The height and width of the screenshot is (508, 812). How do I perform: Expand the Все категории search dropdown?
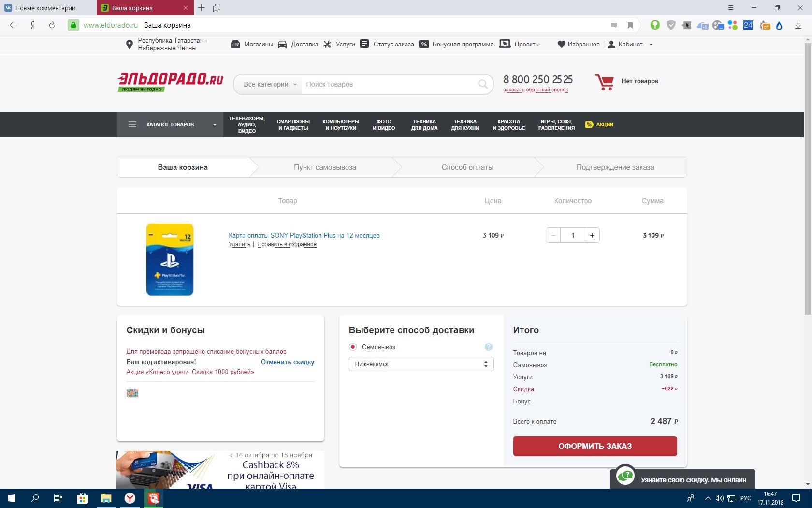tap(270, 84)
